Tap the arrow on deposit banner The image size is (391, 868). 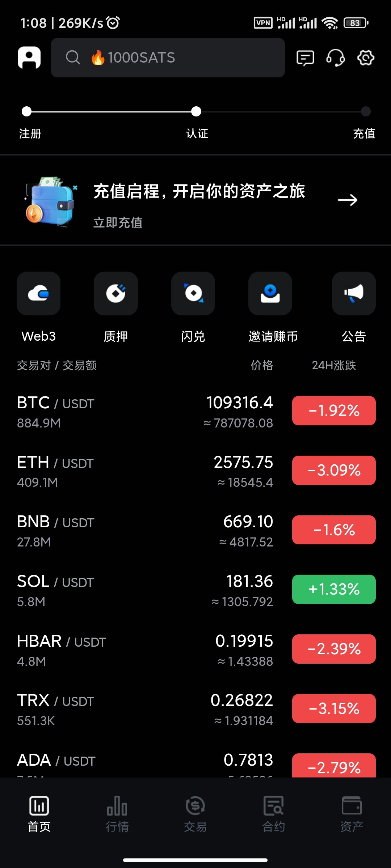[347, 200]
